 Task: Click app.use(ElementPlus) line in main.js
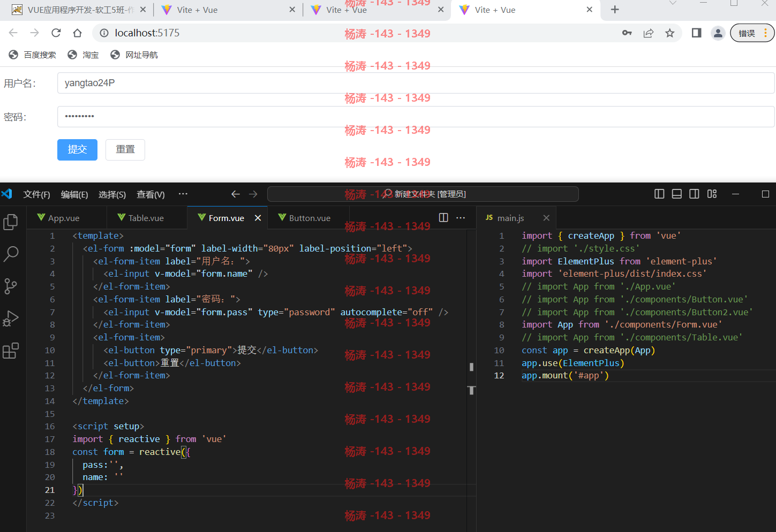click(573, 363)
